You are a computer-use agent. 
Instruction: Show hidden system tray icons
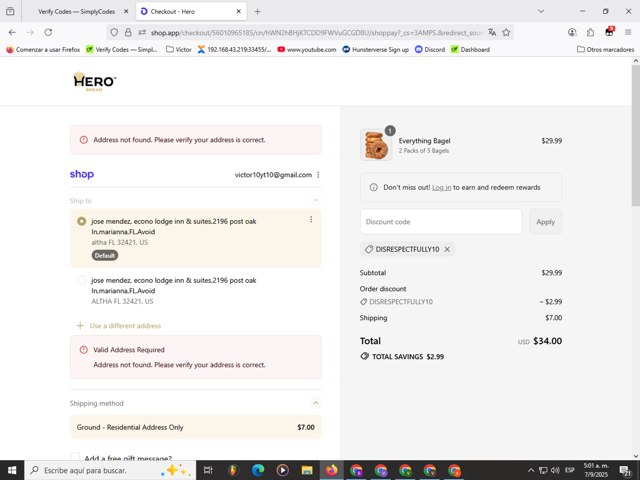point(531,470)
